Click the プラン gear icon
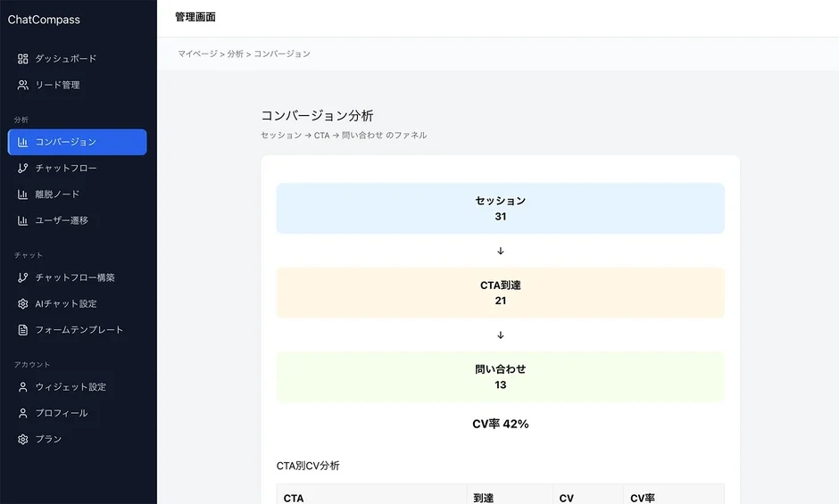This screenshot has width=839, height=504. coord(22,439)
